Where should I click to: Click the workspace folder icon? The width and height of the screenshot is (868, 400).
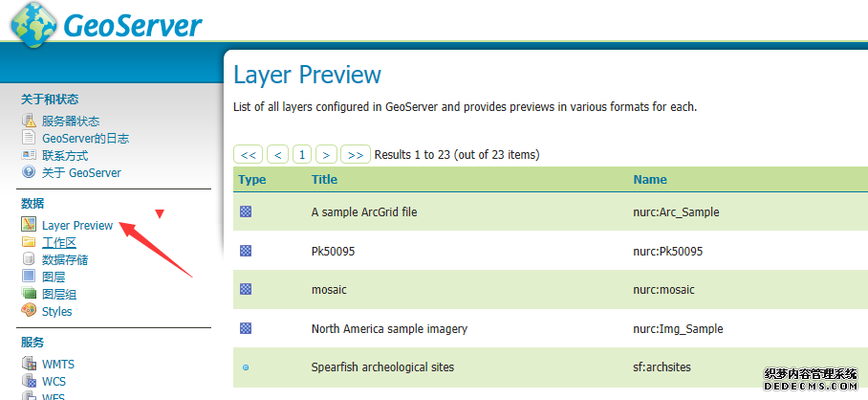click(x=29, y=243)
